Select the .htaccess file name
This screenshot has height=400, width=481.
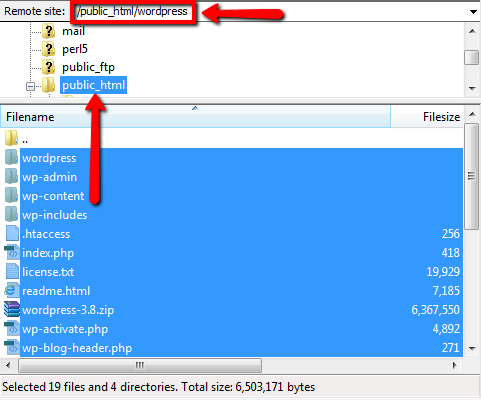[x=46, y=234]
